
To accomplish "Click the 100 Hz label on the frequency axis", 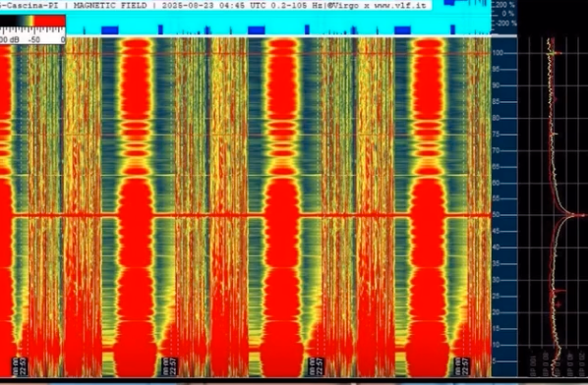I will (498, 53).
